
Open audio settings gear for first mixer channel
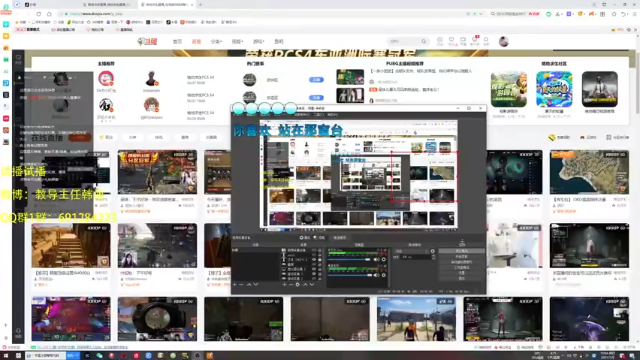[x=384, y=259]
